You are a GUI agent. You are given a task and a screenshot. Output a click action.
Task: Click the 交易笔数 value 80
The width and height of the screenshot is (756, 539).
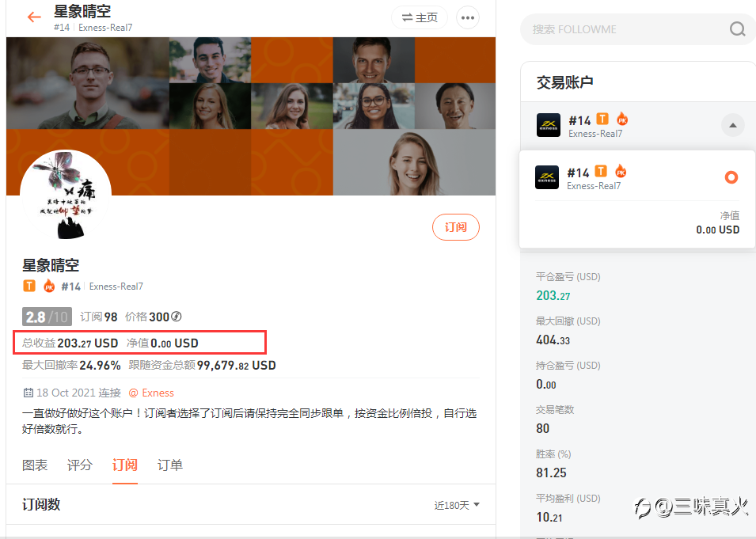pos(543,428)
